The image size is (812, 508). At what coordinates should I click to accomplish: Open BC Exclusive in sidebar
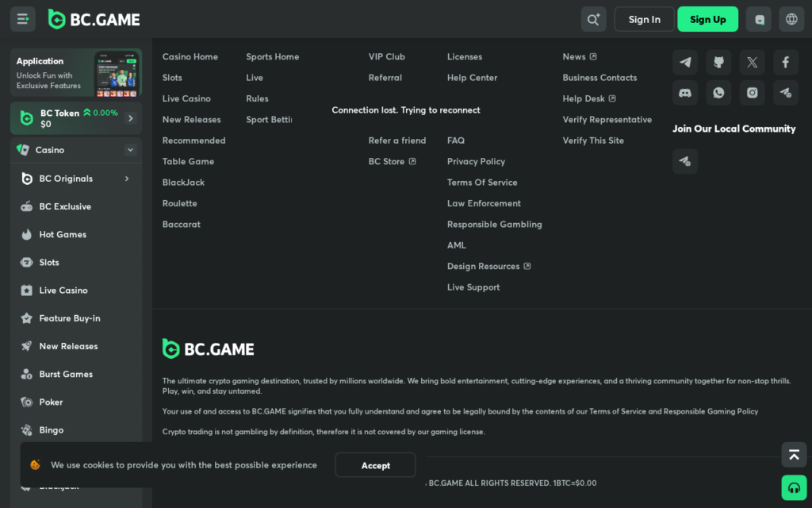coord(76,206)
